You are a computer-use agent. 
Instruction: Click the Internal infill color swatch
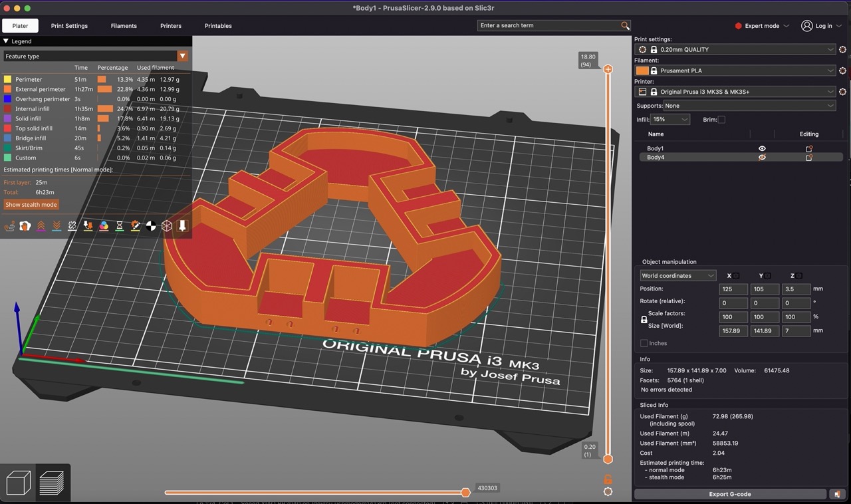7,108
